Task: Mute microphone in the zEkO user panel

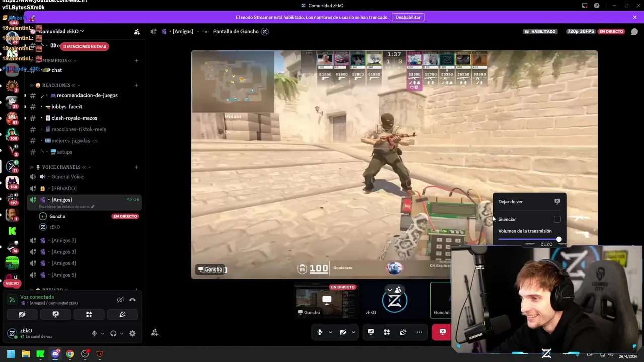Action: point(94,333)
